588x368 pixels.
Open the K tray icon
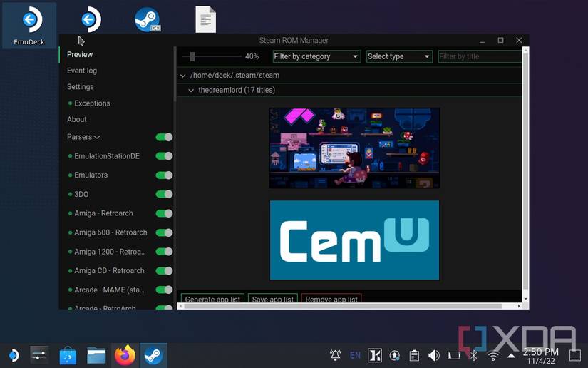(375, 355)
